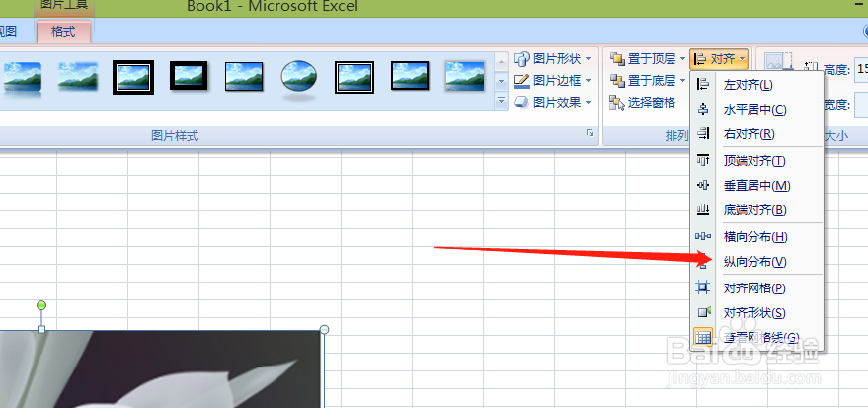Click the Picture Effects icon (图片效果)
The width and height of the screenshot is (868, 408).
[522, 103]
